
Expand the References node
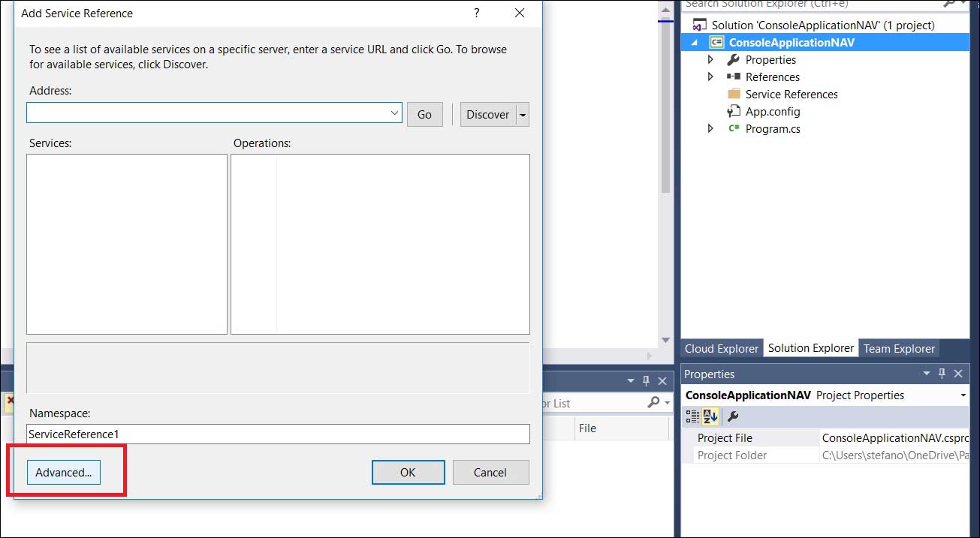711,77
